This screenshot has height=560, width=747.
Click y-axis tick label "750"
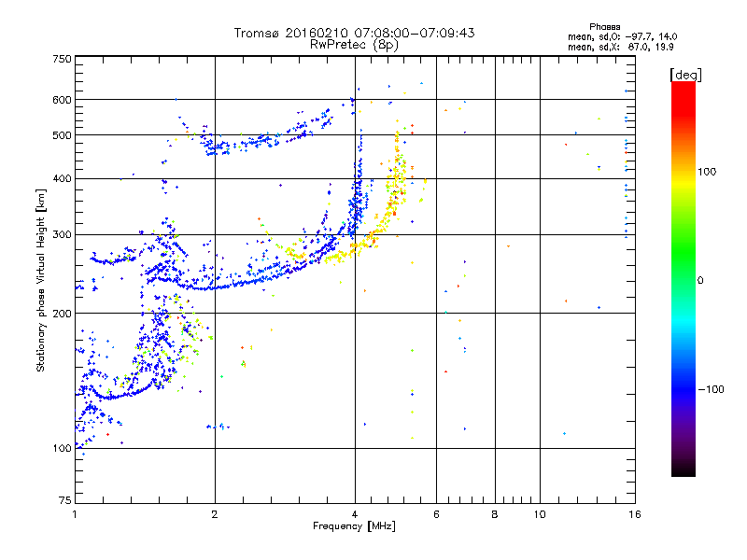click(x=63, y=59)
